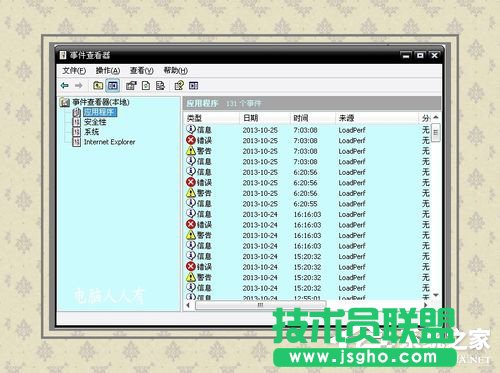The height and width of the screenshot is (373, 500).
Task: Select the 应用程序 log in the tree
Action: (100, 112)
